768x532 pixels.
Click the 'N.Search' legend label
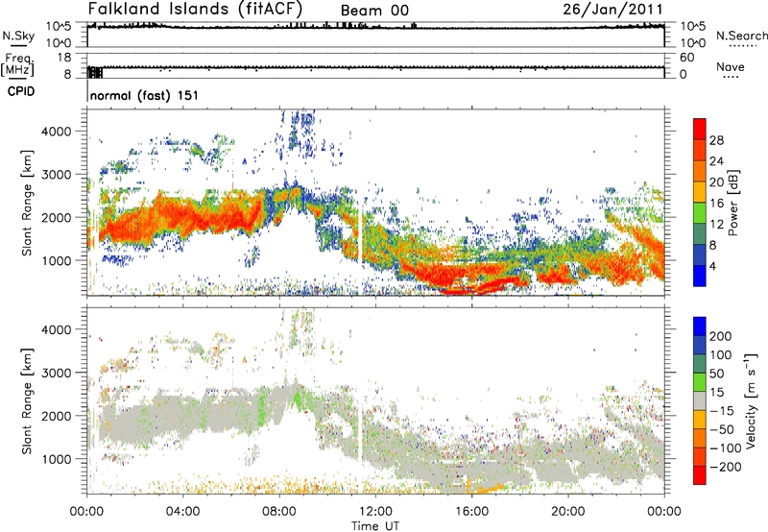742,36
